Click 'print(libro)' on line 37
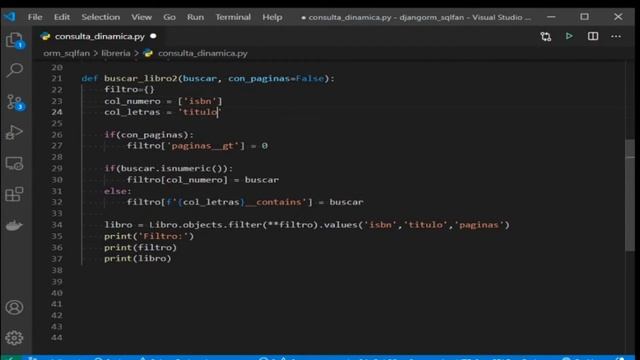The width and height of the screenshot is (640, 360). (x=138, y=258)
